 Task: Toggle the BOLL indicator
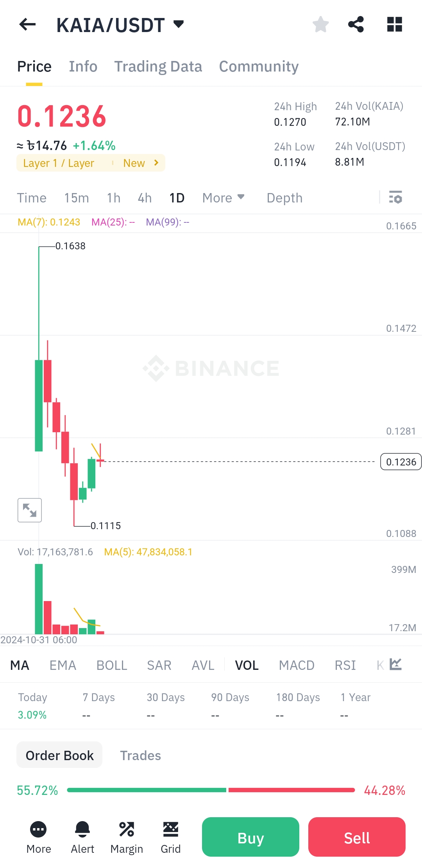coord(112,665)
